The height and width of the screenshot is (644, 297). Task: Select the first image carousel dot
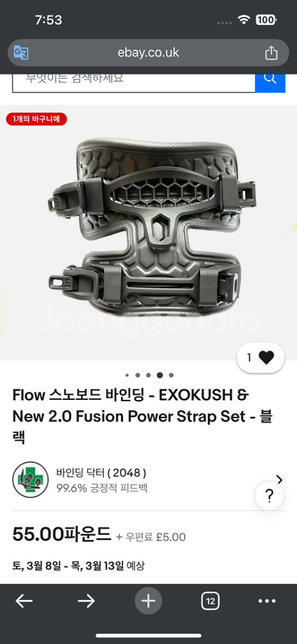pyautogui.click(x=127, y=375)
